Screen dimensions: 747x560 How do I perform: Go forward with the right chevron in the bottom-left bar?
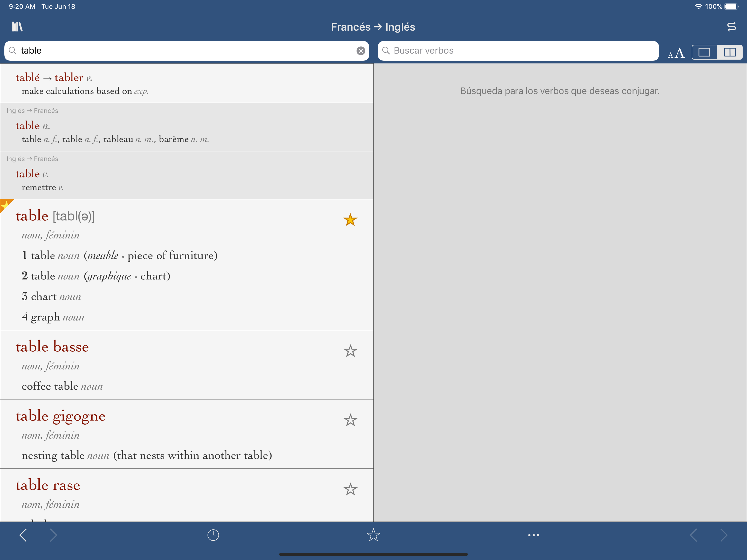point(53,535)
